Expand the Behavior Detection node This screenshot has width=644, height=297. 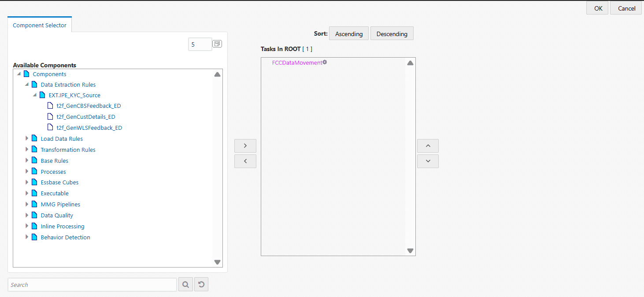(x=27, y=237)
